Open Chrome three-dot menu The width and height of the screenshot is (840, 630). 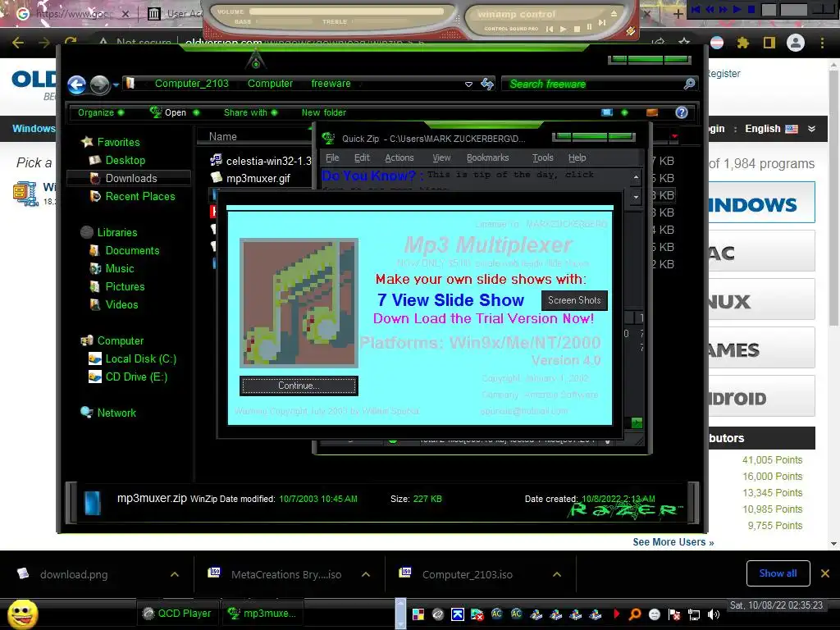pyautogui.click(x=822, y=43)
